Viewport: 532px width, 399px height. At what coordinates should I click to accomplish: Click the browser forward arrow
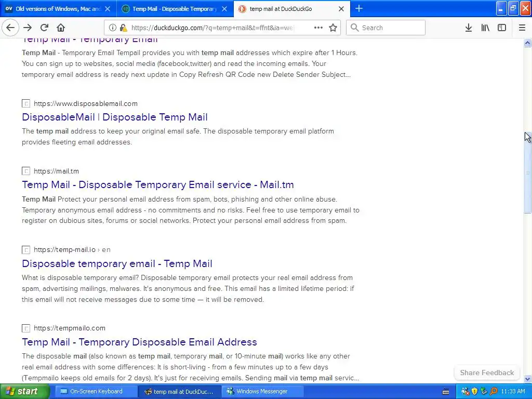pos(28,28)
